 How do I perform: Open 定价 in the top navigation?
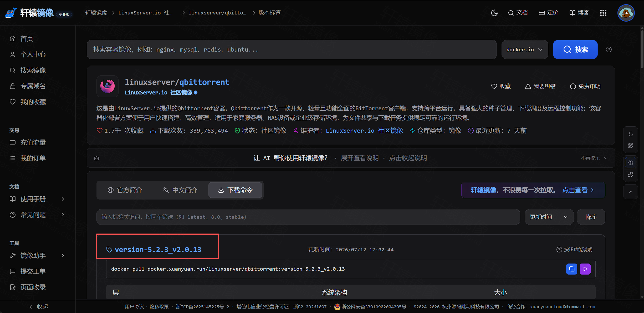tap(549, 13)
